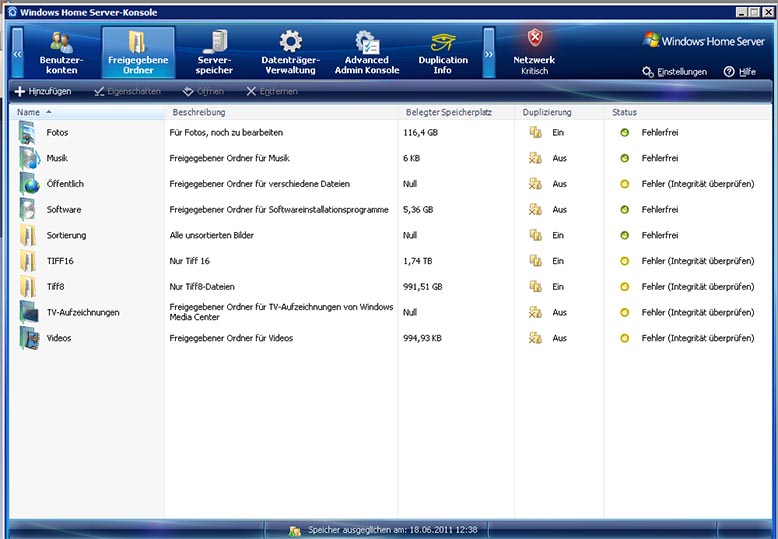Click the '994,93 KB' size value
Image resolution: width=778 pixels, height=539 pixels.
(x=422, y=338)
